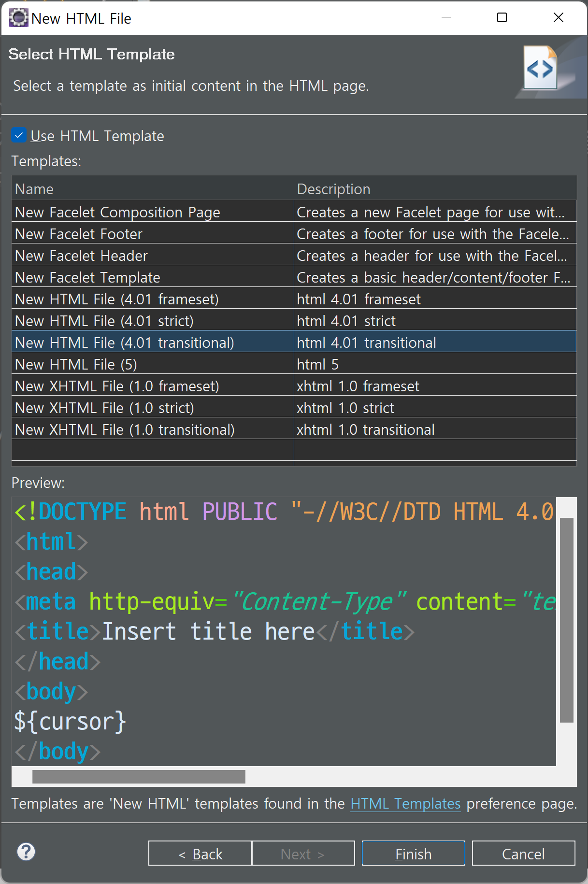
Task: Click the Cancel button
Action: point(523,853)
